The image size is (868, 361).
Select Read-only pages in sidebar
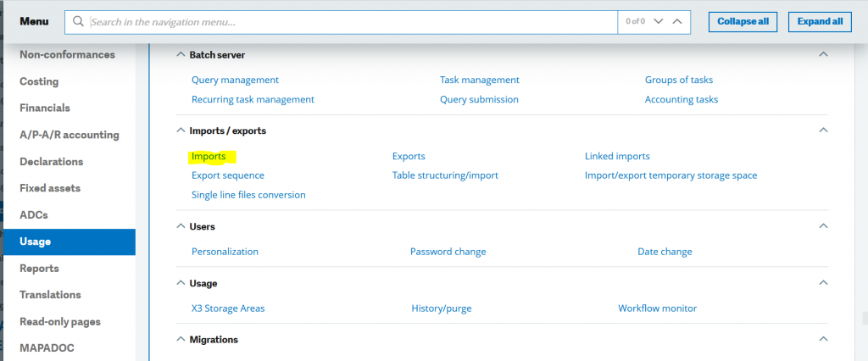pyautogui.click(x=60, y=321)
